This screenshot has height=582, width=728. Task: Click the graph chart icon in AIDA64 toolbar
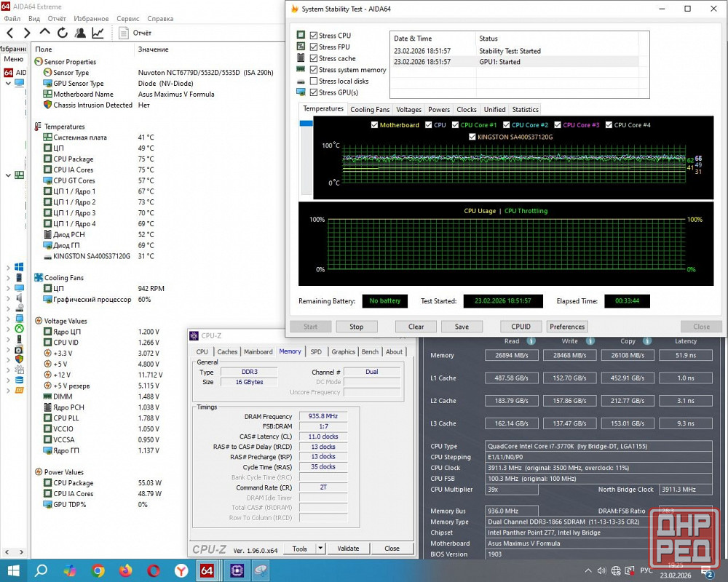click(x=98, y=33)
